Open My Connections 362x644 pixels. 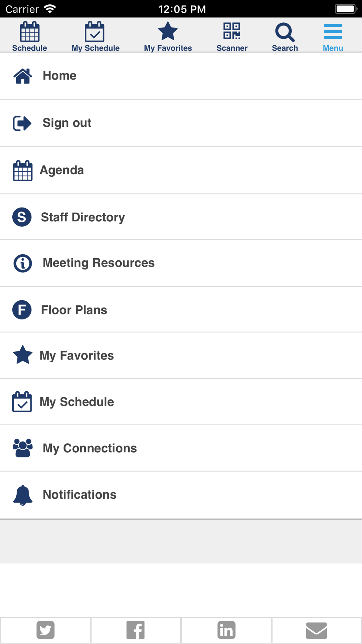pyautogui.click(x=89, y=448)
